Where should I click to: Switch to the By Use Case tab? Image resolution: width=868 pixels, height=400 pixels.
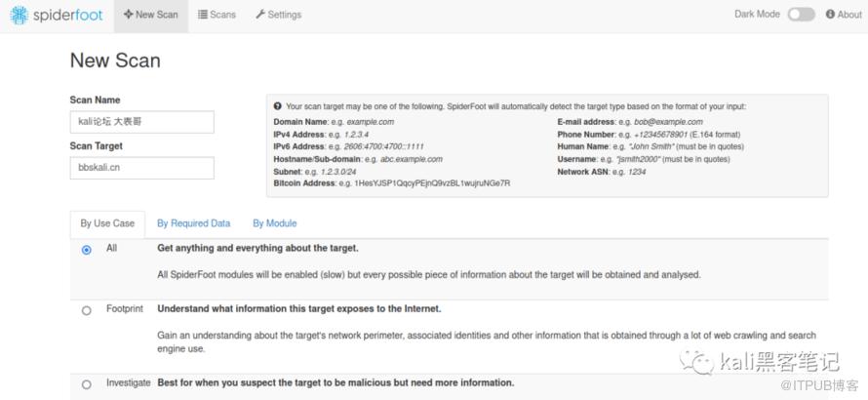[107, 223]
